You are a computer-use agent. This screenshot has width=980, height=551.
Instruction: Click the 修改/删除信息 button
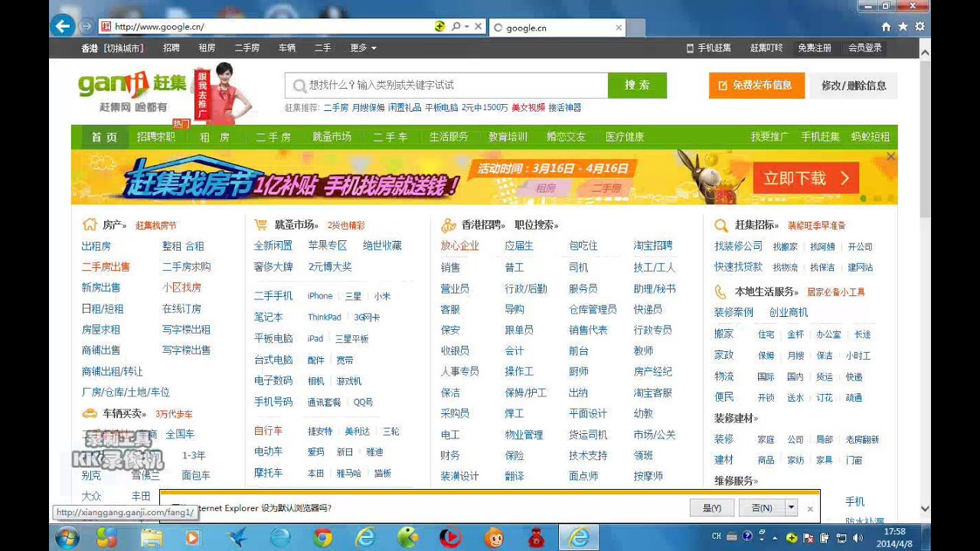854,85
